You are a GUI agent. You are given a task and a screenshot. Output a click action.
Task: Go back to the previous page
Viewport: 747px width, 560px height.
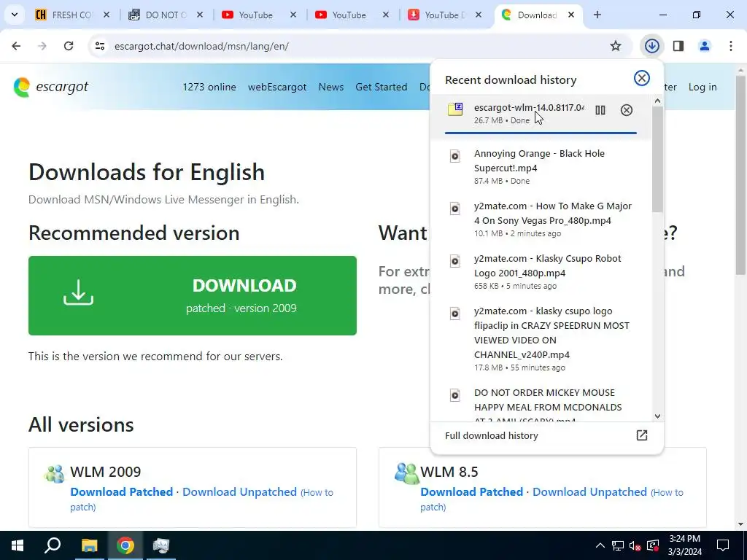point(16,46)
